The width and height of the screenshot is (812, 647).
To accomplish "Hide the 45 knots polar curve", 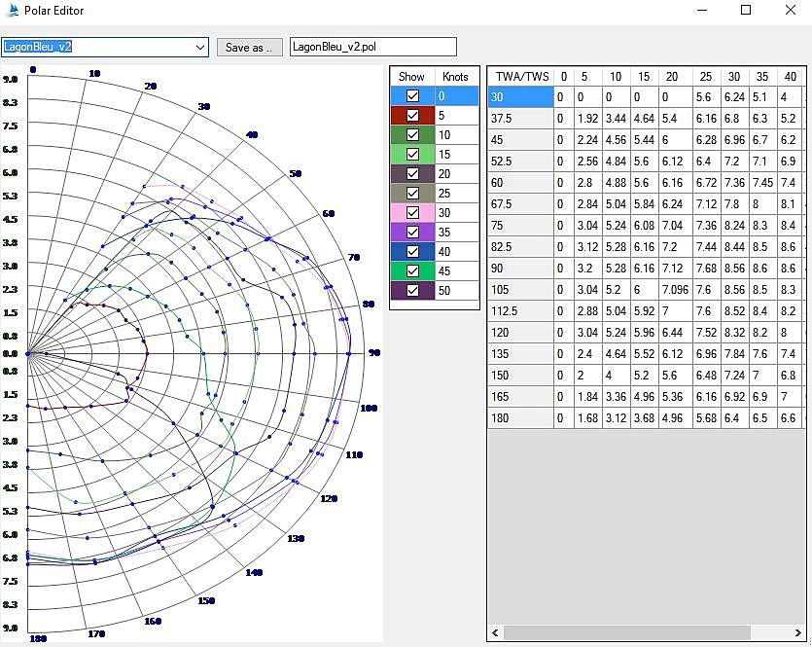I will click(x=412, y=270).
